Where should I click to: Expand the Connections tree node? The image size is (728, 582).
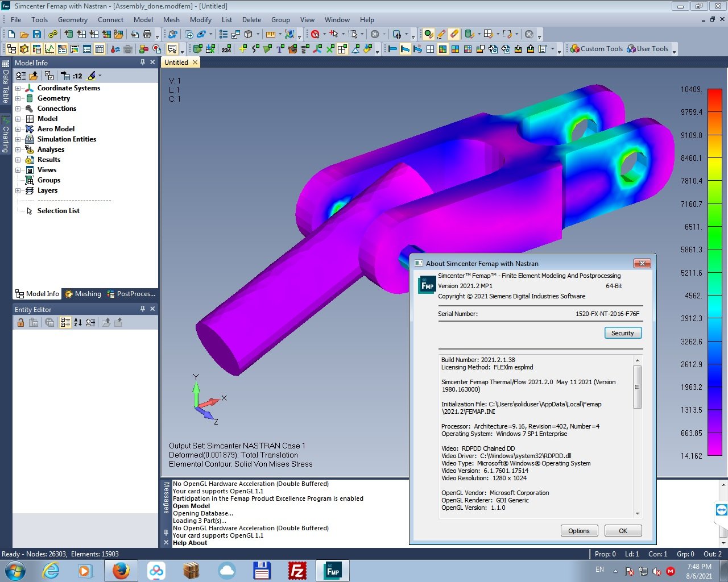pos(18,109)
